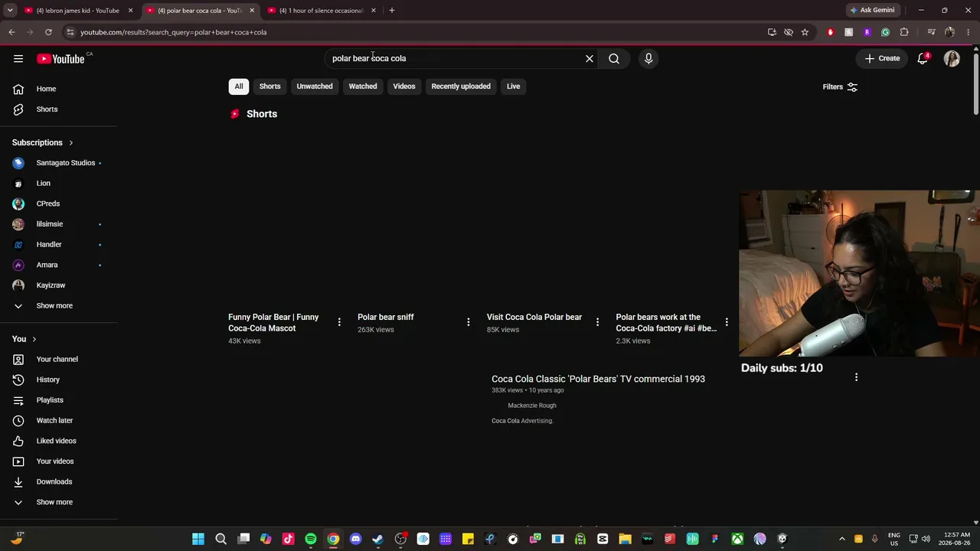Open Steam from the taskbar
This screenshot has height=551, width=980.
[377, 540]
